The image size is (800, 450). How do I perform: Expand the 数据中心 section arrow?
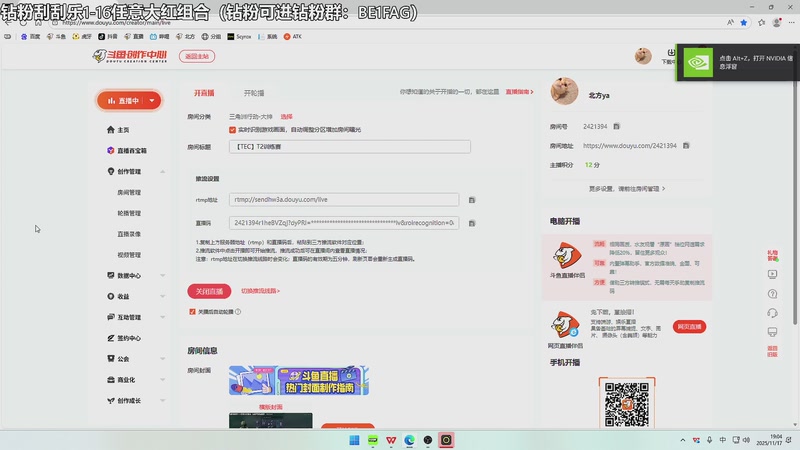[163, 276]
